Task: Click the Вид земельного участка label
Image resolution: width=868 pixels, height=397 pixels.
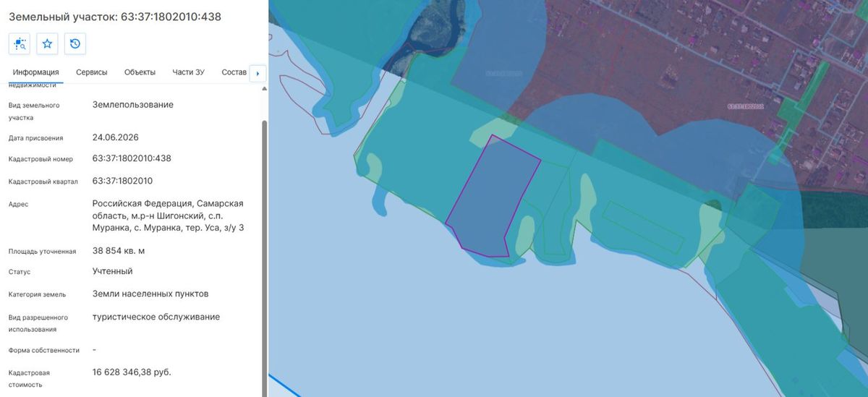Action: [x=34, y=111]
